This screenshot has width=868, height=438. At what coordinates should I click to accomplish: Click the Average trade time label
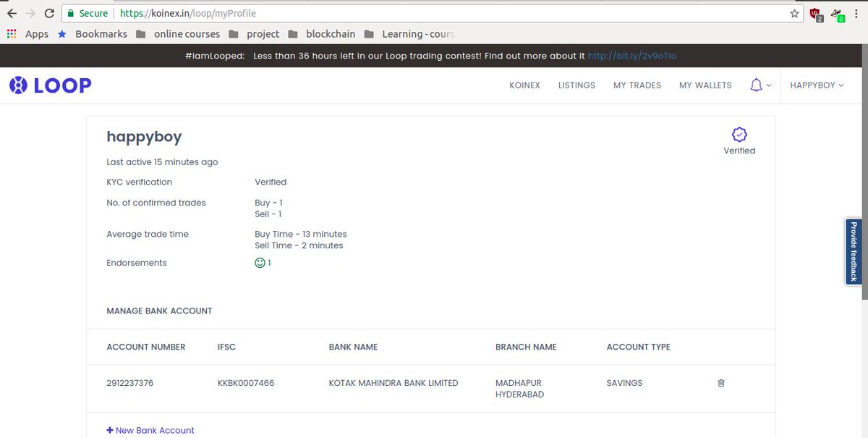tap(148, 234)
